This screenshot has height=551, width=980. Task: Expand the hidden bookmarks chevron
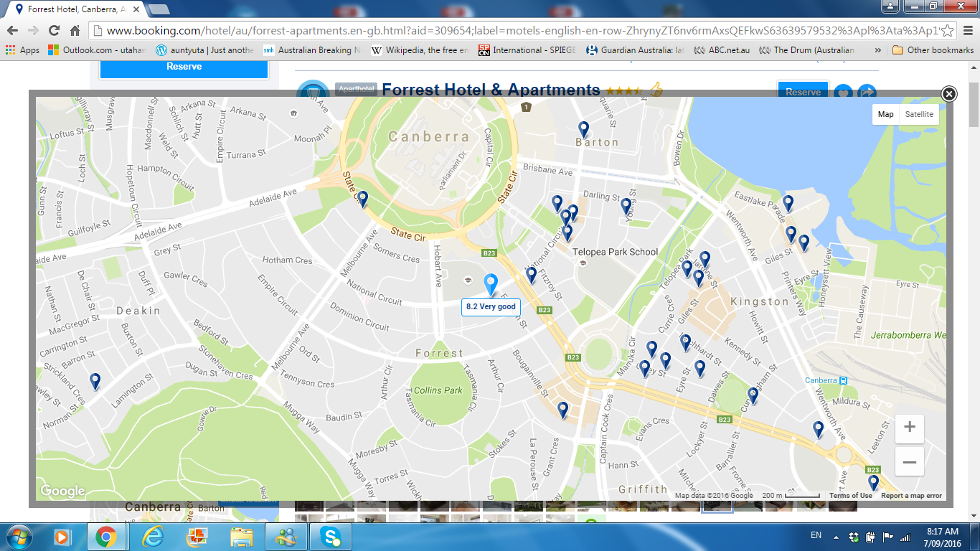(x=878, y=50)
